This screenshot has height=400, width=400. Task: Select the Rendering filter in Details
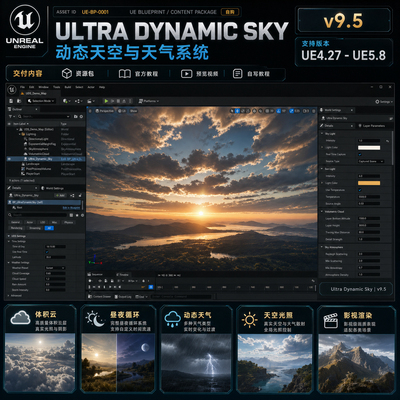tap(16, 228)
